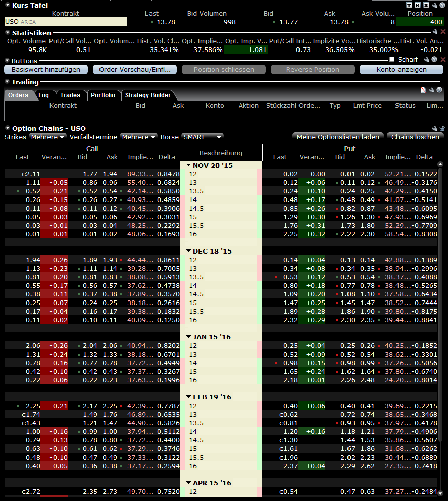Viewport: 448px width, 501px height.
Task: Collapse the Statistiken section triangle
Action: [x=8, y=33]
